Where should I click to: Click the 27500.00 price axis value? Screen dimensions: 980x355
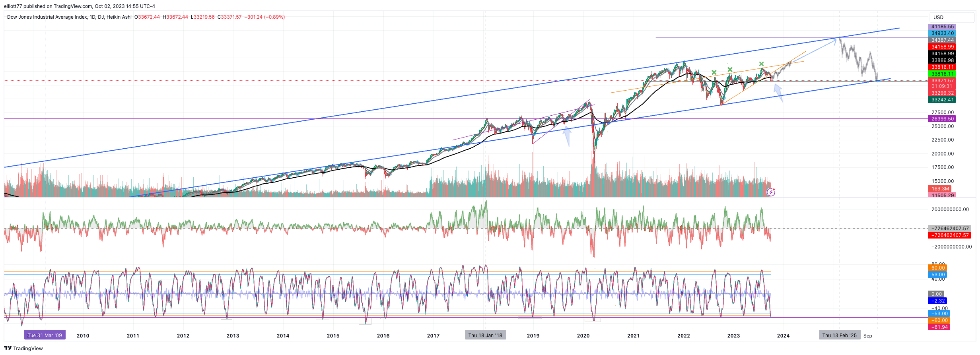click(x=943, y=113)
